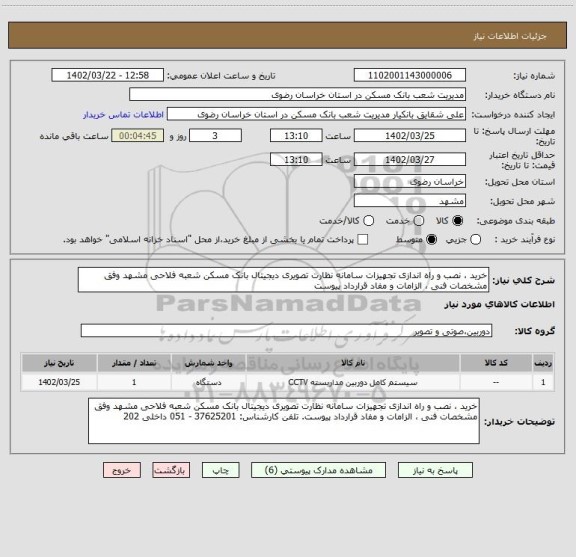Click the unit cell دستگاه

point(209,382)
